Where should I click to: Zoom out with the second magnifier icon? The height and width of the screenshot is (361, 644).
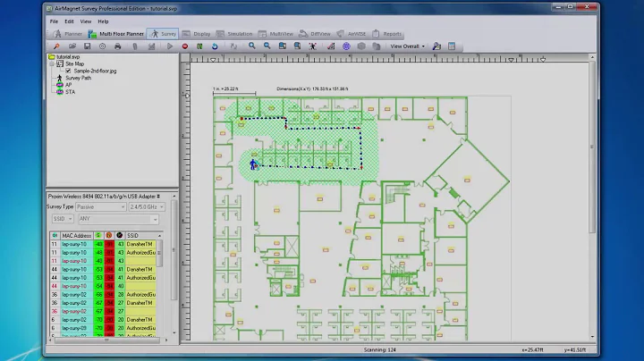coord(267,46)
